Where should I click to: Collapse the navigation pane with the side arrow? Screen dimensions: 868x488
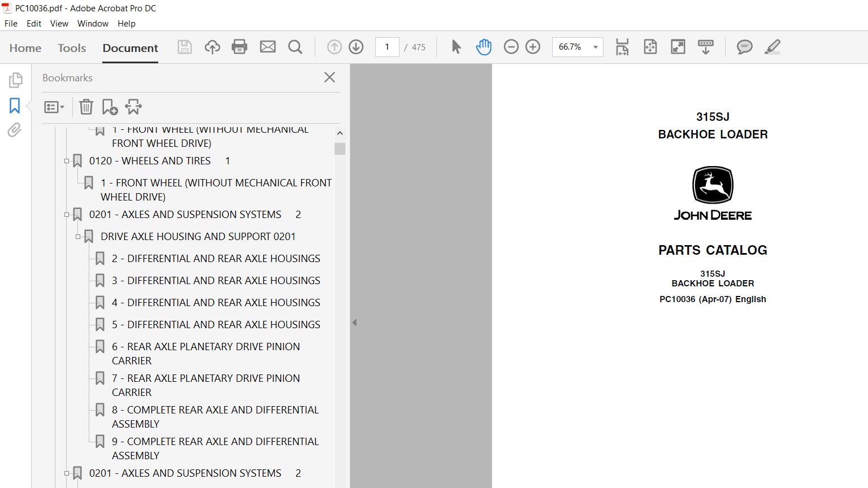[354, 323]
